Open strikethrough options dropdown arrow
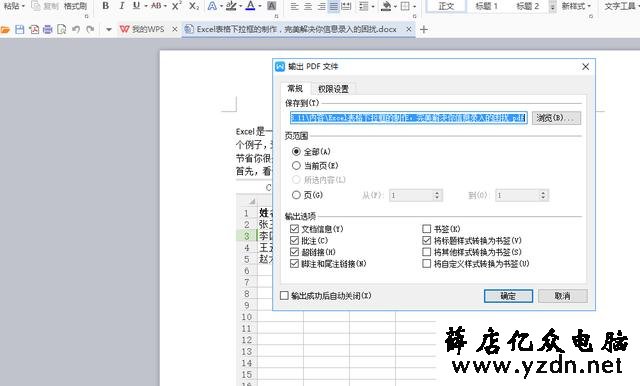This screenshot has height=386, width=640. coord(165,6)
